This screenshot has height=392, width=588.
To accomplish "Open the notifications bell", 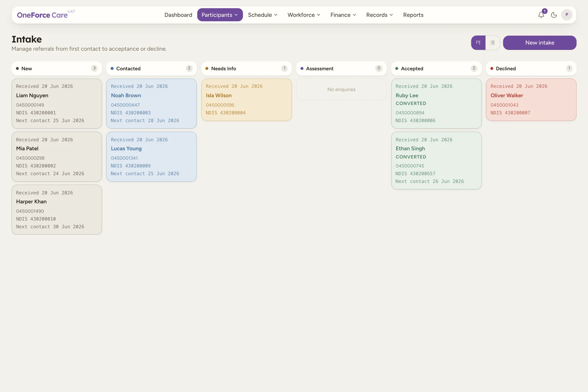I will [x=541, y=15].
